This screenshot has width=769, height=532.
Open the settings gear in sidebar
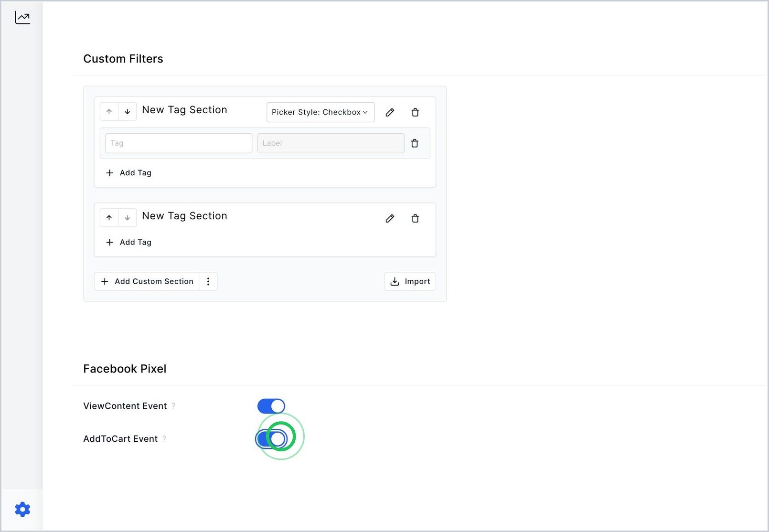22,509
